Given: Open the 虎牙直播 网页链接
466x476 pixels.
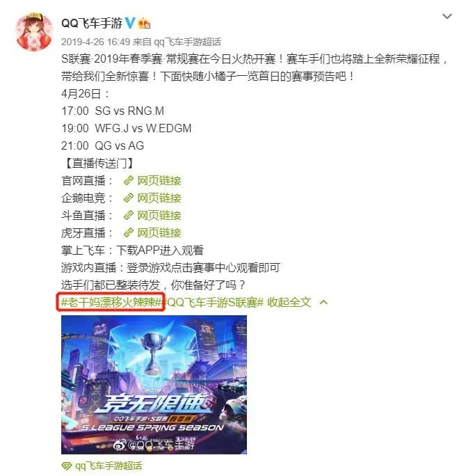Looking at the screenshot, I should [159, 233].
